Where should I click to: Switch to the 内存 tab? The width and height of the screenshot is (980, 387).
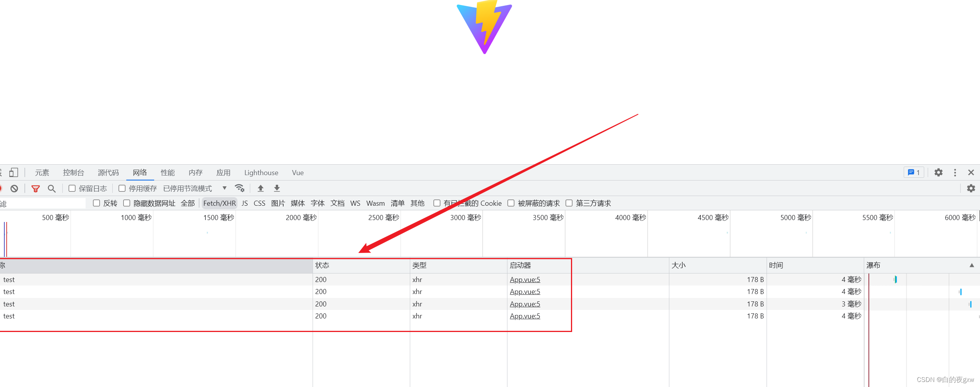click(196, 173)
